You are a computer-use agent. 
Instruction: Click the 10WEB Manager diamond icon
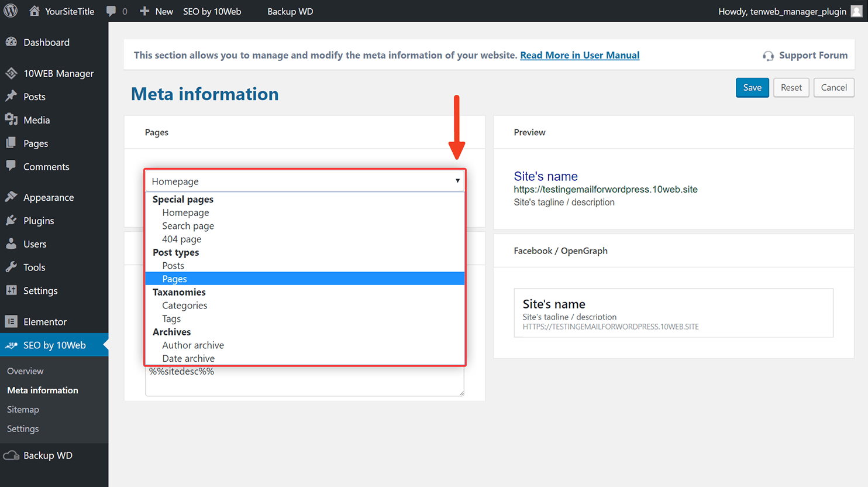tap(11, 73)
